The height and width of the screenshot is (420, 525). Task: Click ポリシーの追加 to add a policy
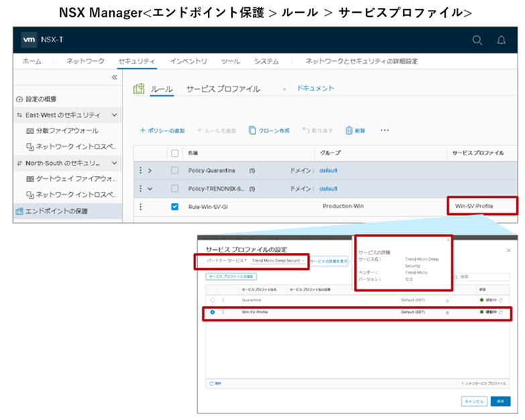[x=162, y=131]
